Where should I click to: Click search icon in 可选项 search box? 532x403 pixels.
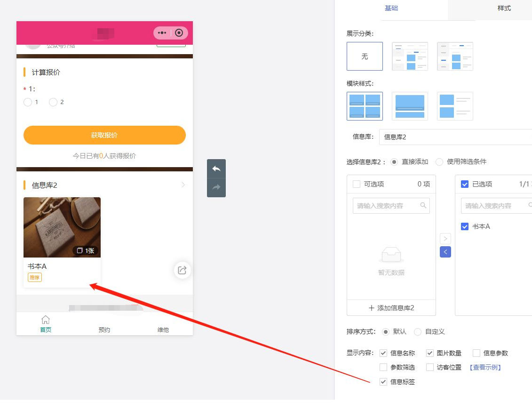click(x=423, y=205)
